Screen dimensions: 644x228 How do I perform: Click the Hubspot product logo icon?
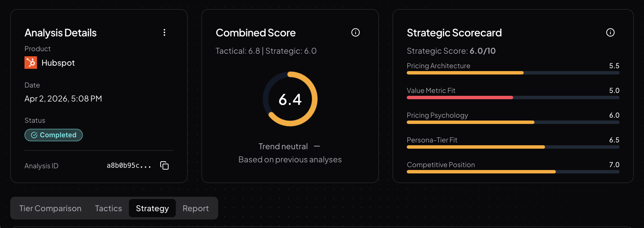click(31, 63)
